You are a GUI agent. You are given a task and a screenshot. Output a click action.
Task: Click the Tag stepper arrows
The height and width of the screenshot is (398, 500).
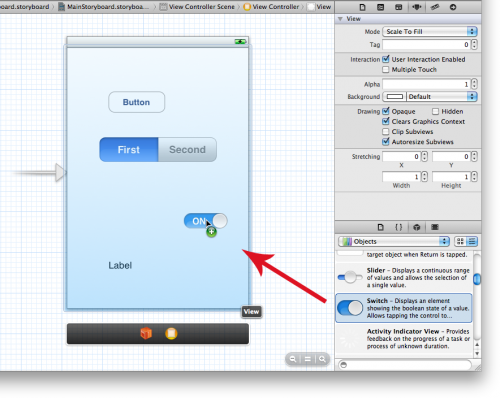[474, 44]
